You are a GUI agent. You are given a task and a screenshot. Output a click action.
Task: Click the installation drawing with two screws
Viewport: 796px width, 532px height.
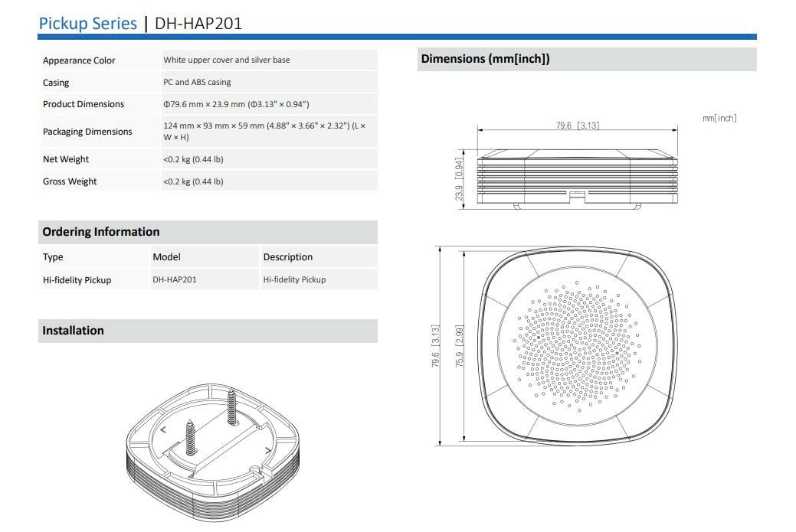point(213,452)
